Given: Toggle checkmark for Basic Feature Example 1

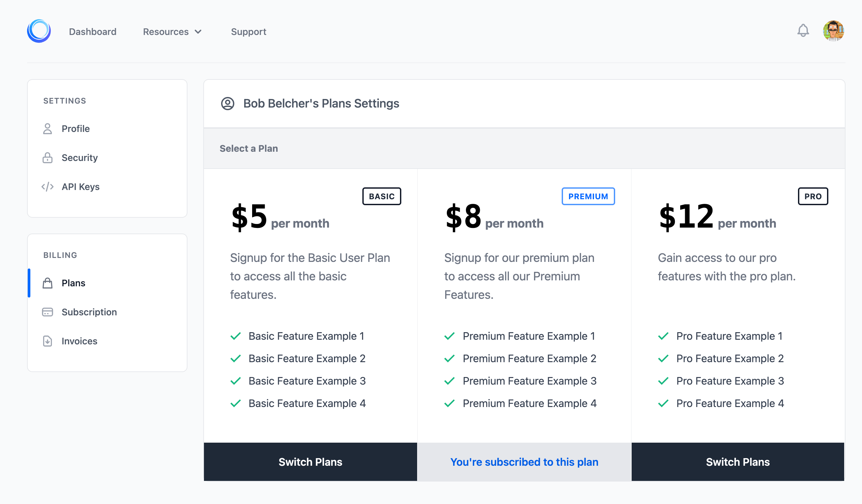Looking at the screenshot, I should [236, 335].
